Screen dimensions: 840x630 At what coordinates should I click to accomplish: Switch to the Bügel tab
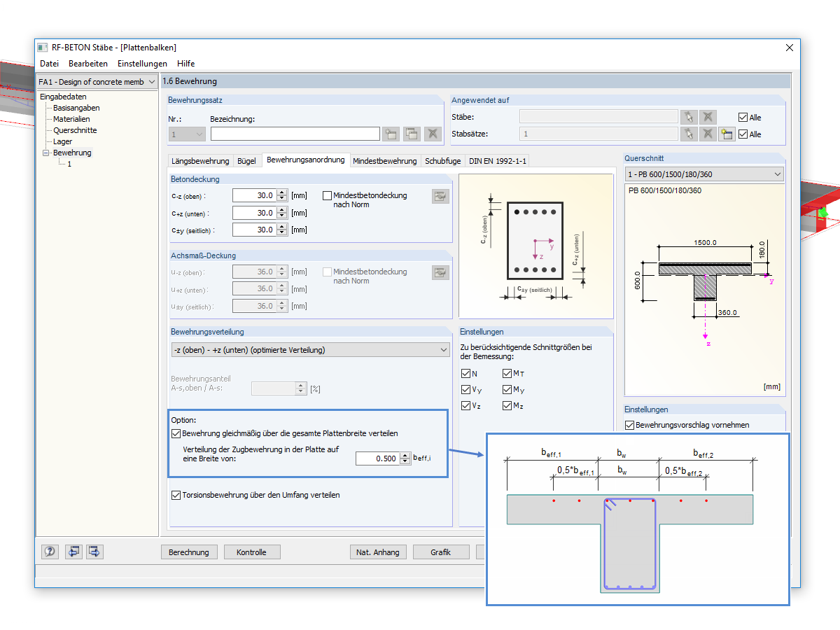click(x=246, y=161)
